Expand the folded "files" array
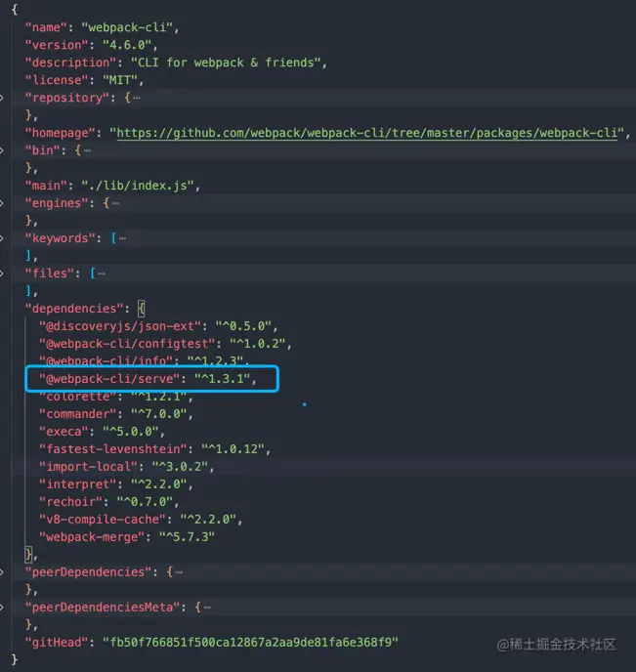 coord(2,273)
